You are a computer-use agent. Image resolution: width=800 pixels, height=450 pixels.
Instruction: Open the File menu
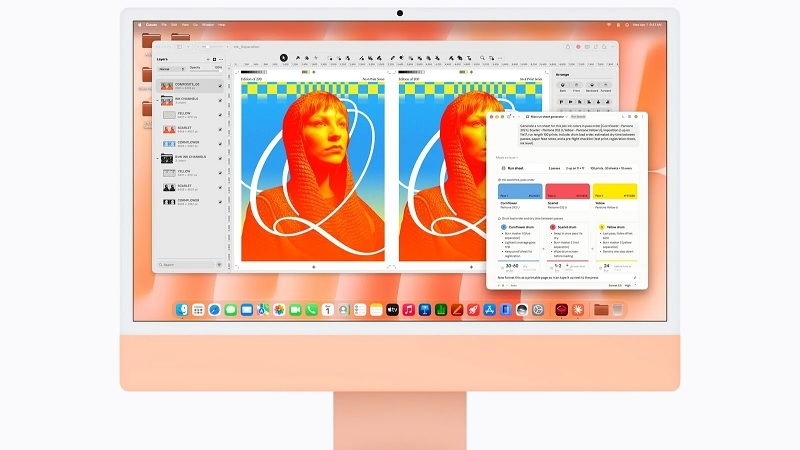pyautogui.click(x=164, y=25)
